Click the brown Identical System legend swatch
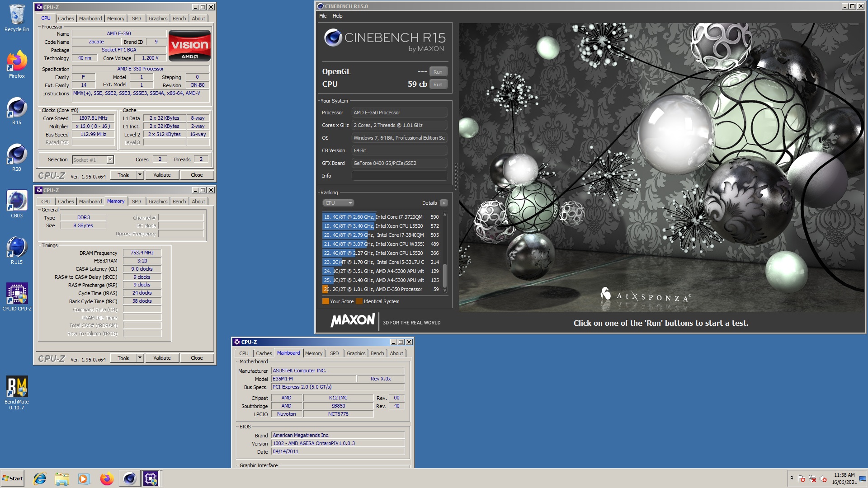This screenshot has width=868, height=488. (359, 301)
